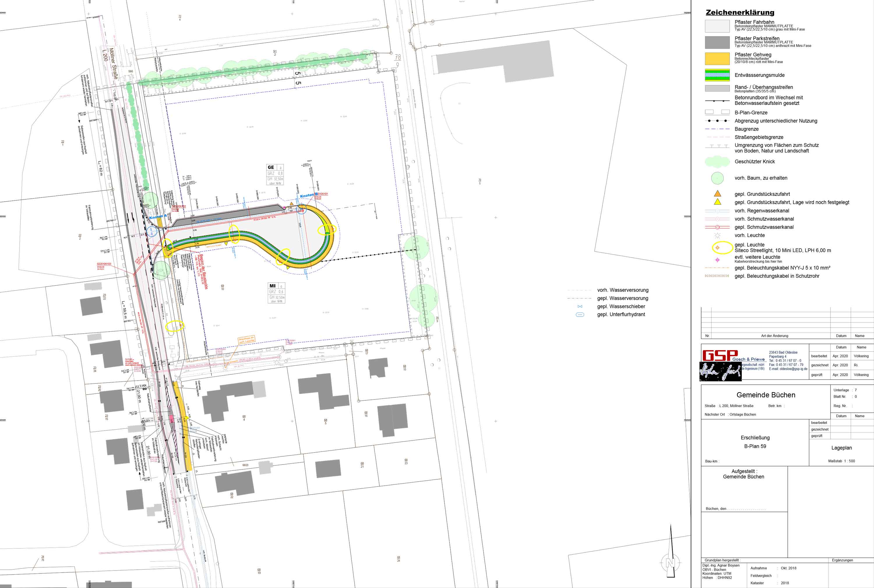Screen dimensions: 874x588
Task: Click the blue dashed Baugrenze line symbol
Action: (717, 129)
